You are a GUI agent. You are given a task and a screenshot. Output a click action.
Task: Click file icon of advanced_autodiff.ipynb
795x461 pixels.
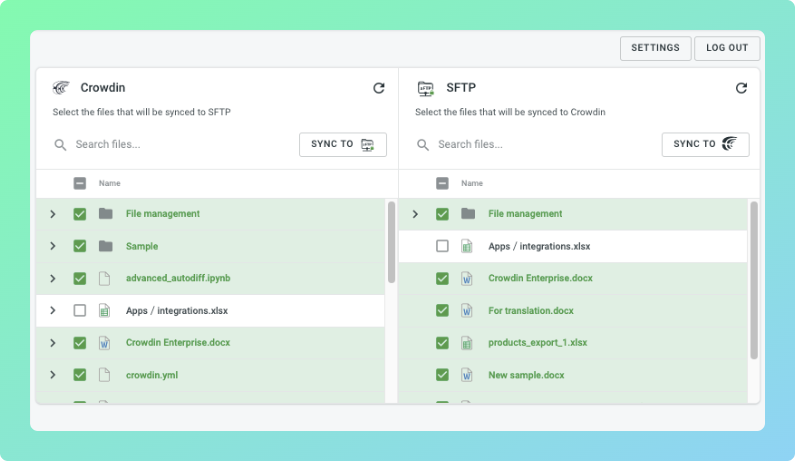click(x=104, y=278)
